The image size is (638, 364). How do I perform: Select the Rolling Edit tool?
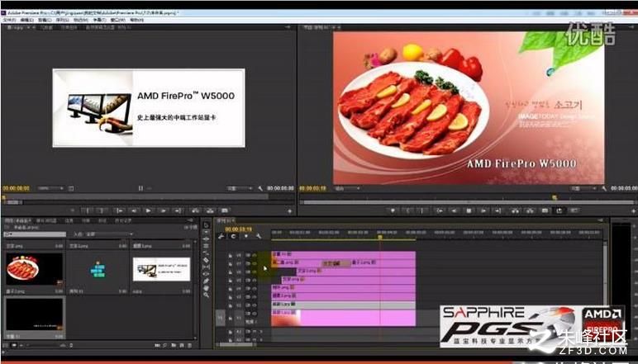coord(207,246)
